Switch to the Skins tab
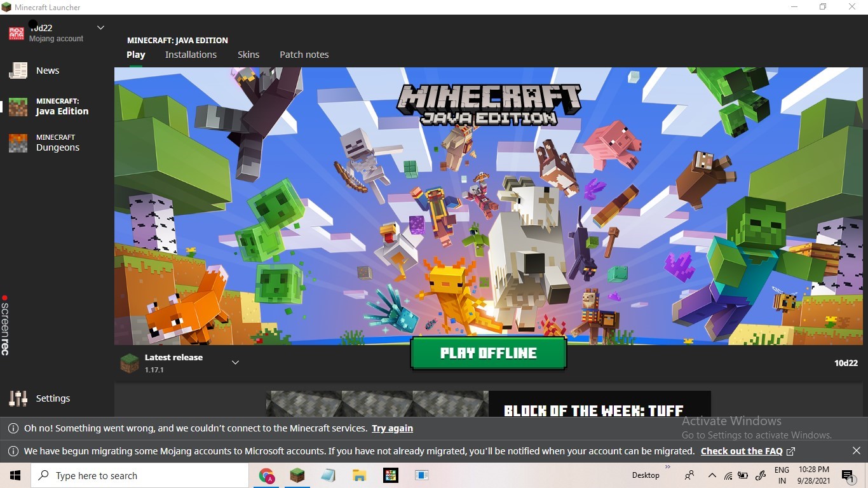868x488 pixels. pos(248,55)
